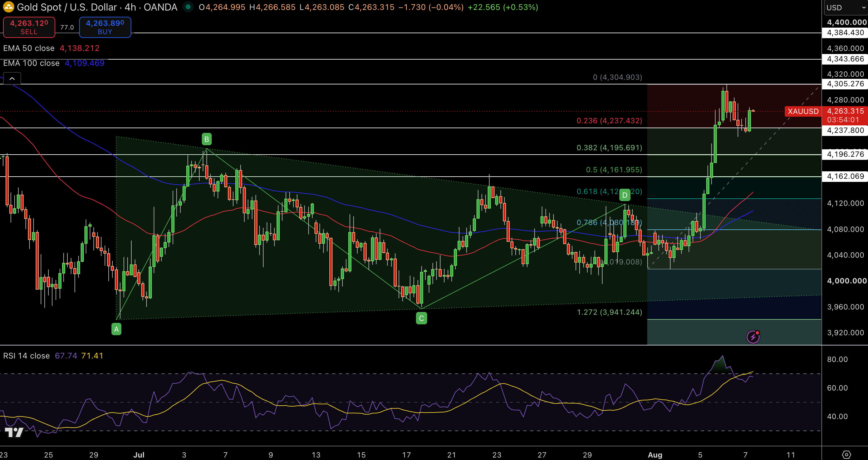Click the EMA 100 value 4,109.469

(x=84, y=63)
